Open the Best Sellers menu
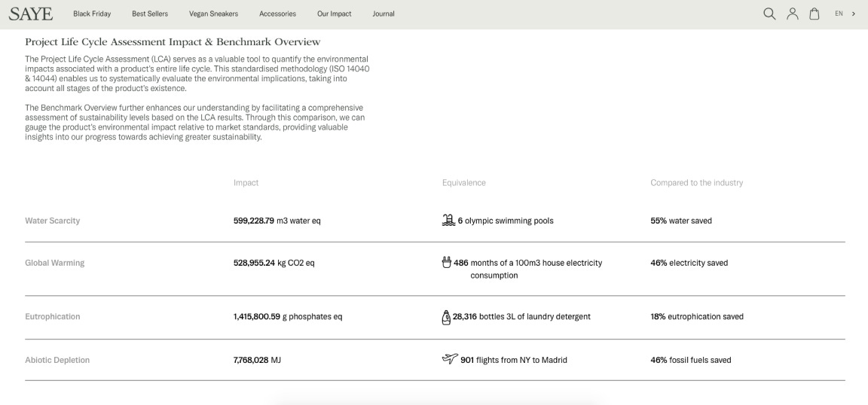Viewport: 868px width, 405px height. tap(150, 14)
